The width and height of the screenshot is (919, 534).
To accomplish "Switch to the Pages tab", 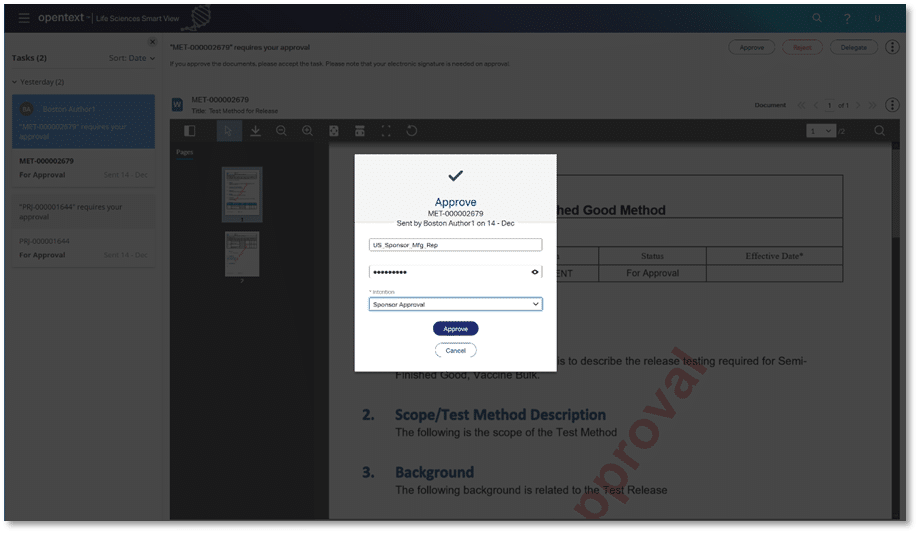I will [185, 152].
